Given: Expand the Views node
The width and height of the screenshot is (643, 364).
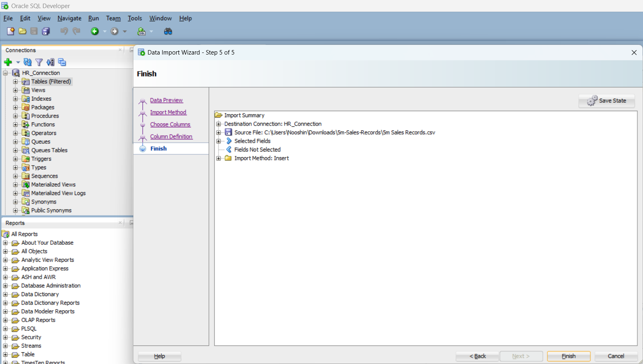Looking at the screenshot, I should [15, 90].
